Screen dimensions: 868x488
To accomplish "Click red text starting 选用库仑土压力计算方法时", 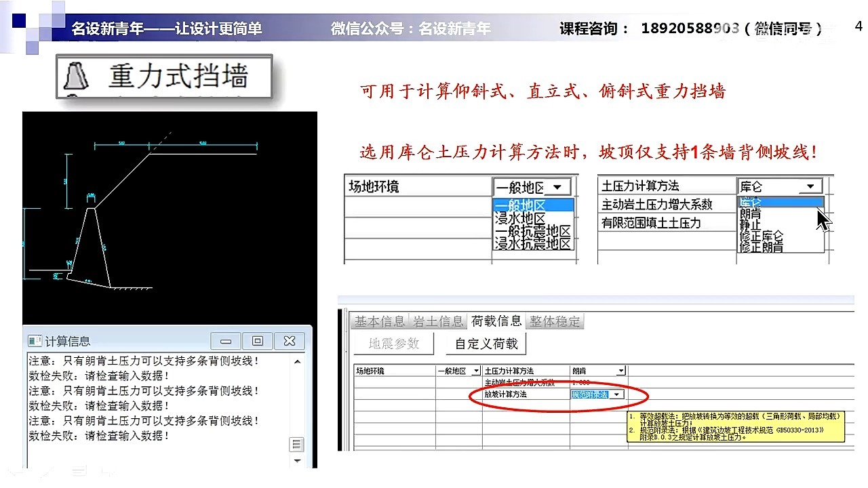I will click(589, 152).
